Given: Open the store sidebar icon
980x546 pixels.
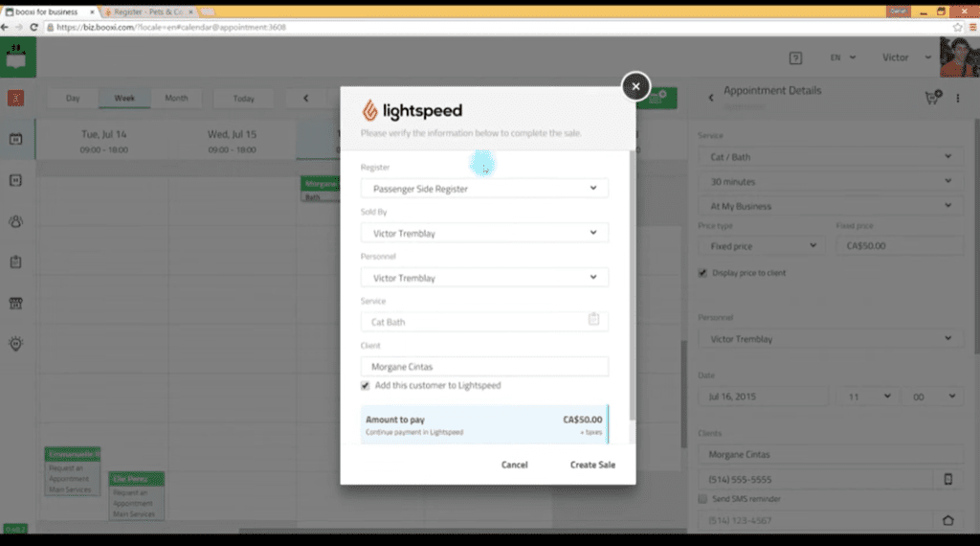Looking at the screenshot, I should pos(15,304).
